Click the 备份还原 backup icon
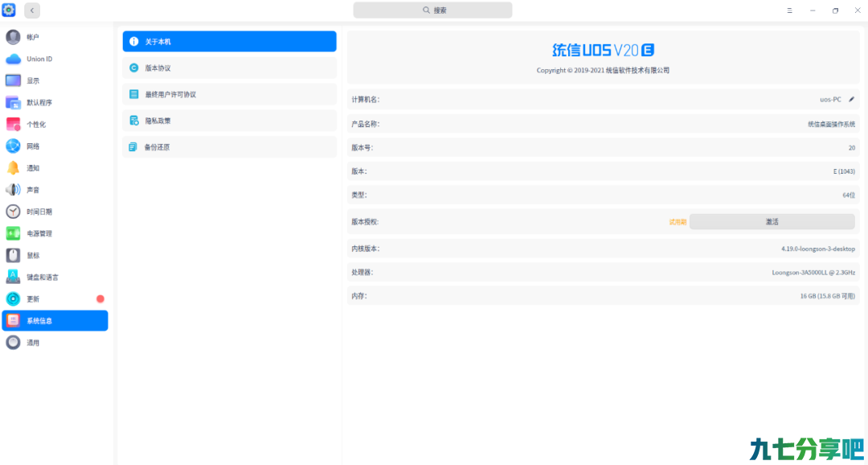Viewport: 868px width, 465px height. pyautogui.click(x=133, y=147)
